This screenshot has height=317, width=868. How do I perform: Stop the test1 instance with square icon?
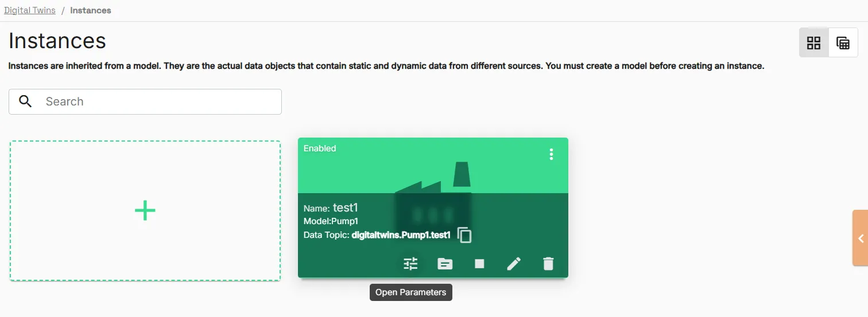coord(479,264)
